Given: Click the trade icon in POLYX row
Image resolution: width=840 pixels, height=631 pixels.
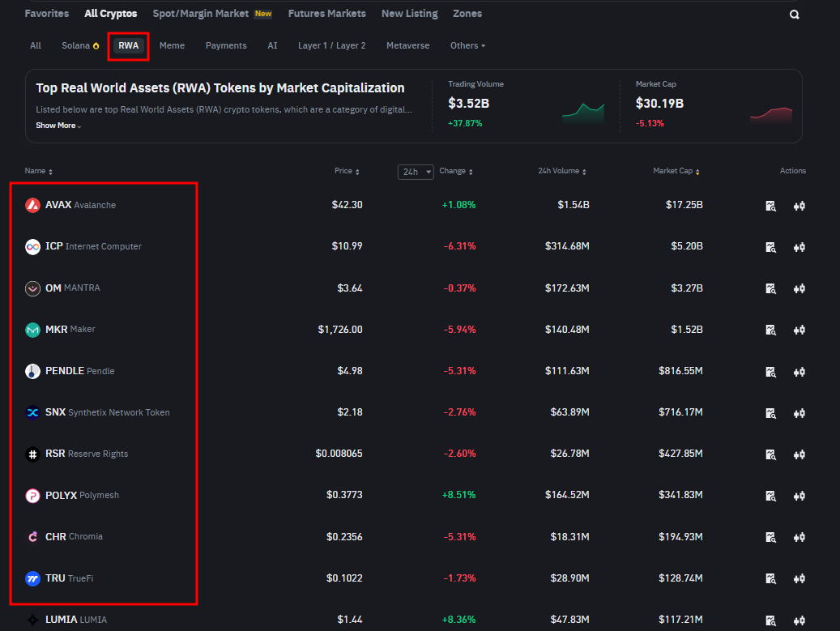Looking at the screenshot, I should [x=799, y=496].
